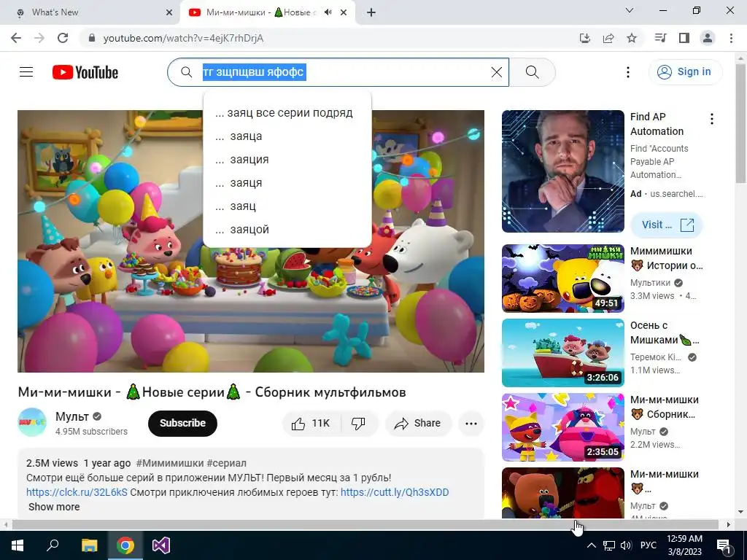
Task: Open more actions ellipsis below video
Action: click(471, 423)
